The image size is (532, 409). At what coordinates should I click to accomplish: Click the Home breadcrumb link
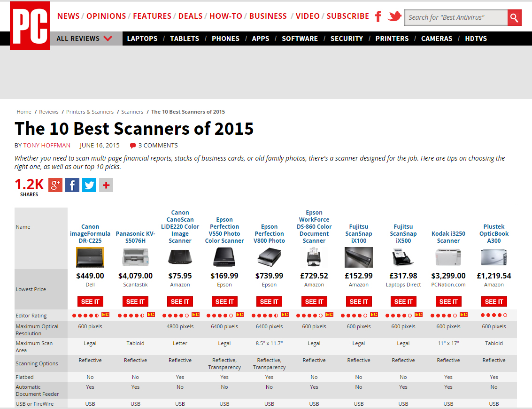pos(24,112)
